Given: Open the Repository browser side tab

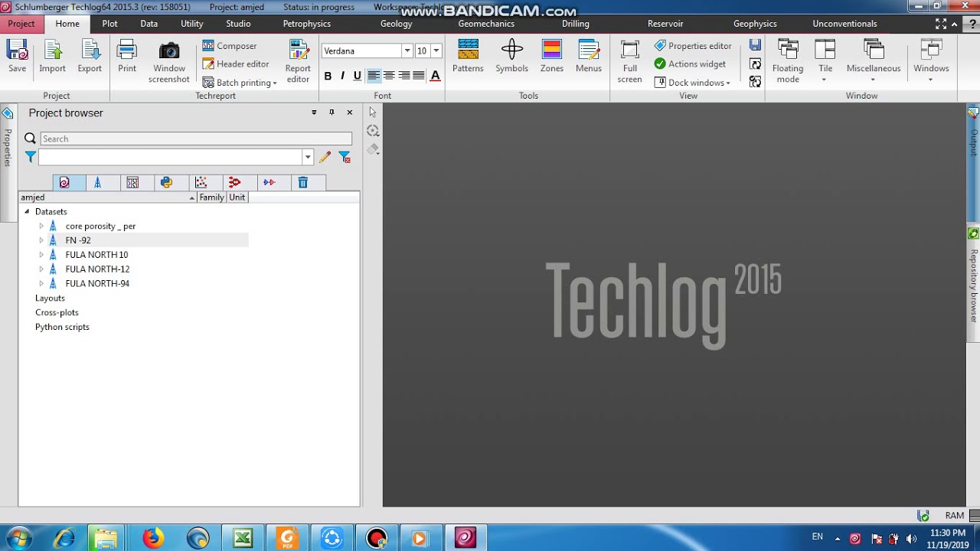Looking at the screenshot, I should click(974, 283).
